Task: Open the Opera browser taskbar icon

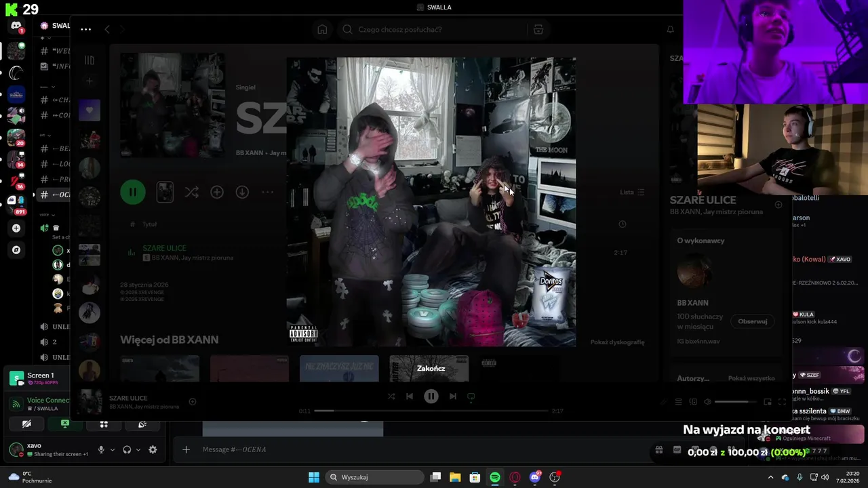Action: [x=515, y=477]
